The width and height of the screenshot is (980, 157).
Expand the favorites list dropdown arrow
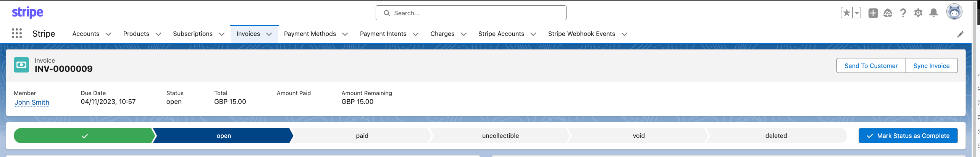[x=857, y=13]
